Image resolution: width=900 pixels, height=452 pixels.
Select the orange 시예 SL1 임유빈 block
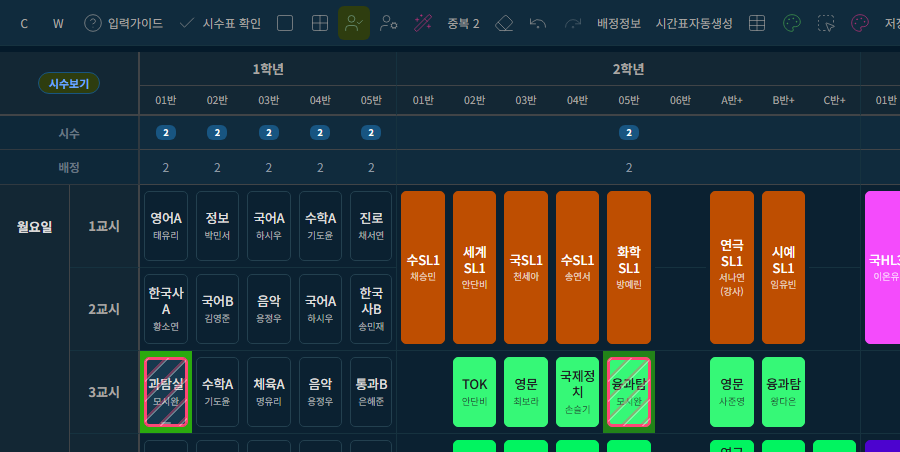(783, 268)
